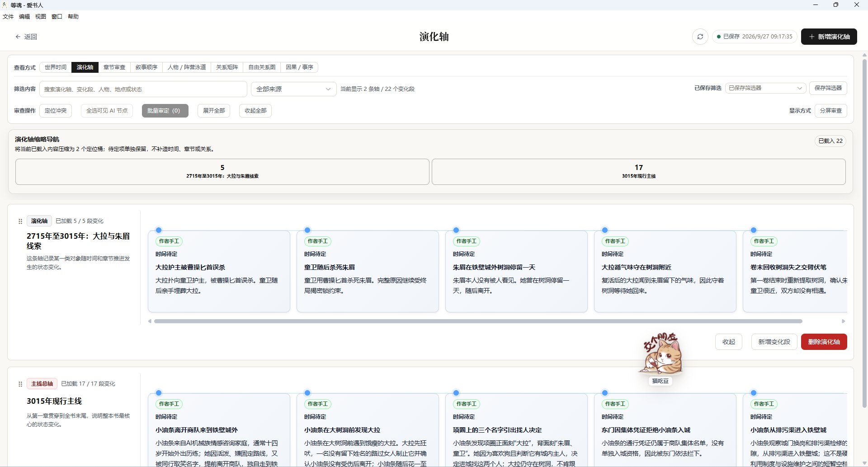This screenshot has width=868, height=467.
Task: Click the timeline dot above 小油条在大树洞前发现大拉
Action: pos(307,393)
